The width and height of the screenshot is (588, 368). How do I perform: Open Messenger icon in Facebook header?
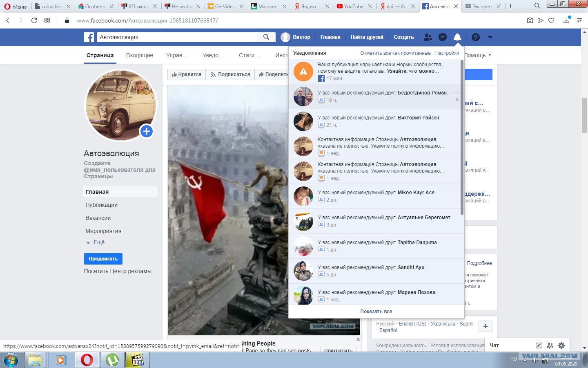[x=442, y=37]
